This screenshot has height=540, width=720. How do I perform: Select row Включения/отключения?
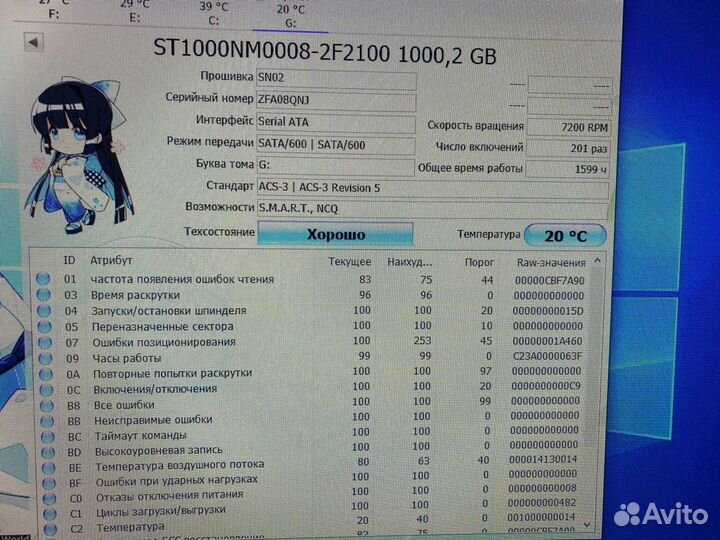coord(312,388)
